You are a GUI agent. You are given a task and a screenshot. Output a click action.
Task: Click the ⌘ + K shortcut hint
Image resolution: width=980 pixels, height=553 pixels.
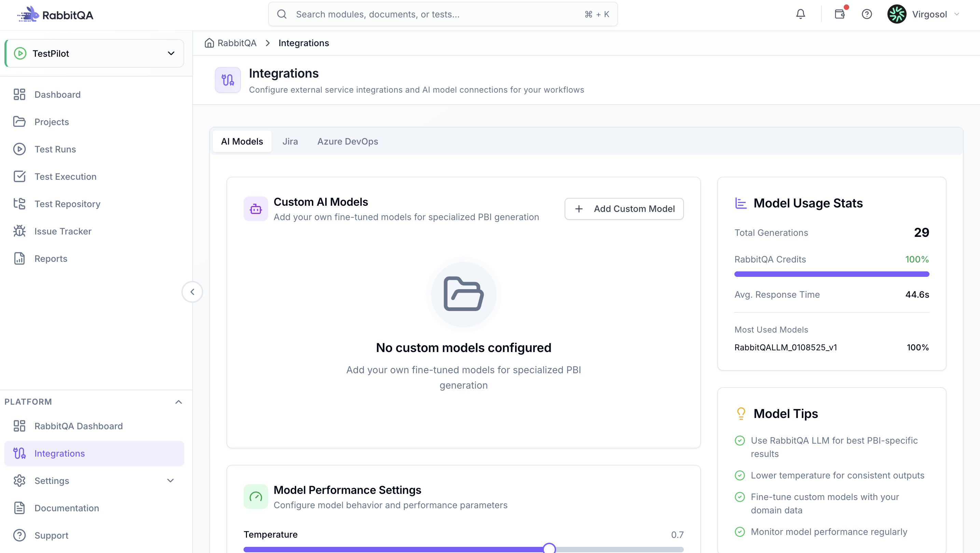click(x=597, y=14)
